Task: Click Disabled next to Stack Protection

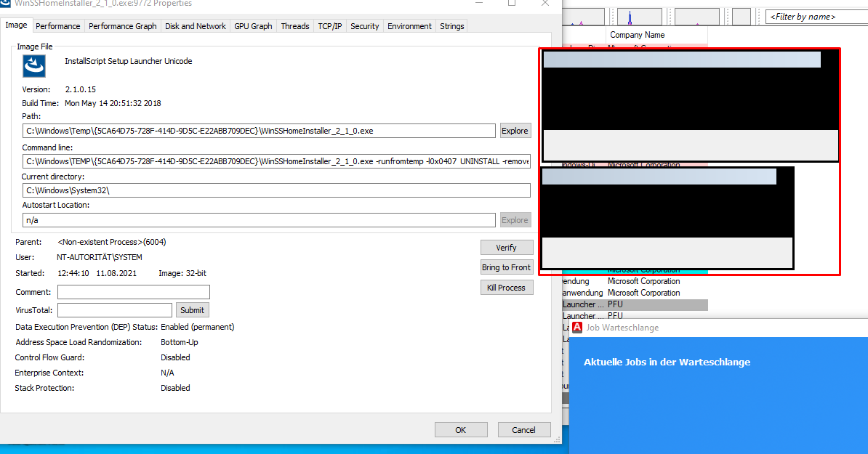Action: [x=175, y=388]
